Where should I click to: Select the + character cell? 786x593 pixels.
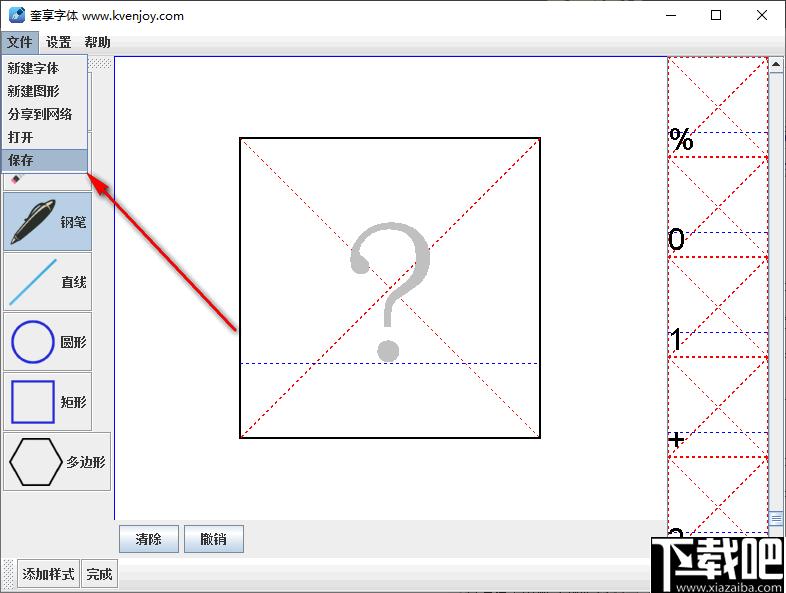point(718,407)
